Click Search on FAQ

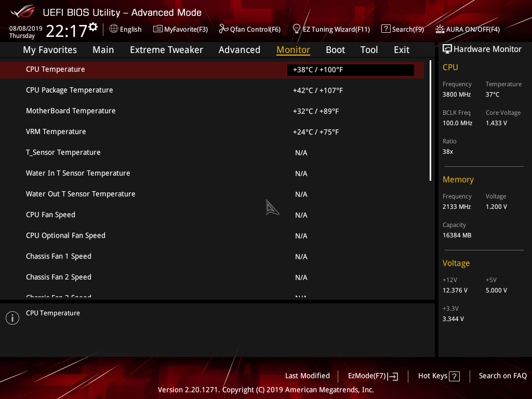coord(502,376)
